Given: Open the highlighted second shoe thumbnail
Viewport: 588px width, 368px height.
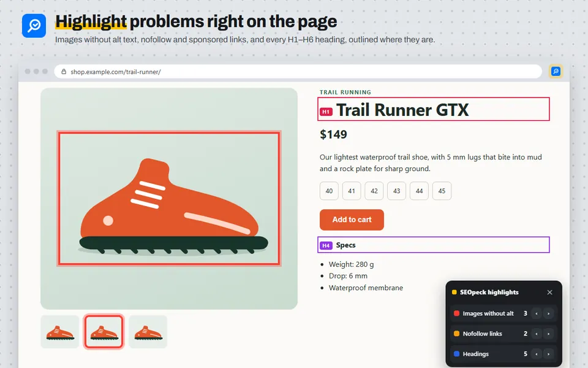Looking at the screenshot, I should (104, 332).
